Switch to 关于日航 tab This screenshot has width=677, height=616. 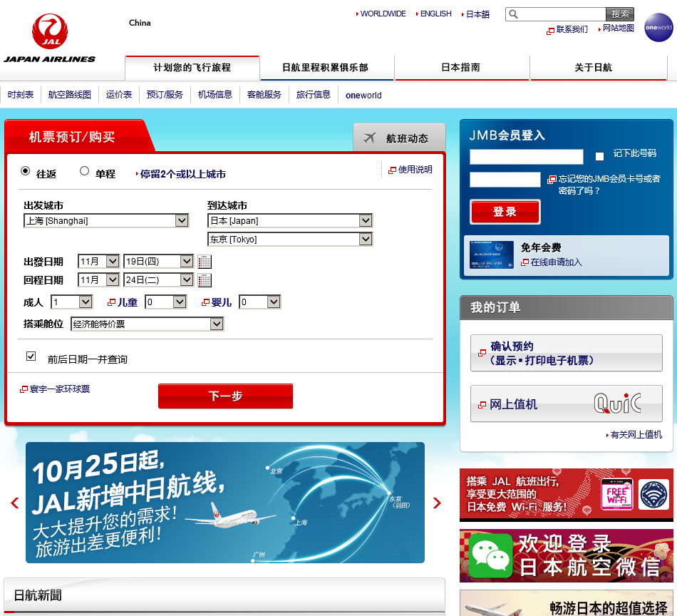[x=598, y=68]
